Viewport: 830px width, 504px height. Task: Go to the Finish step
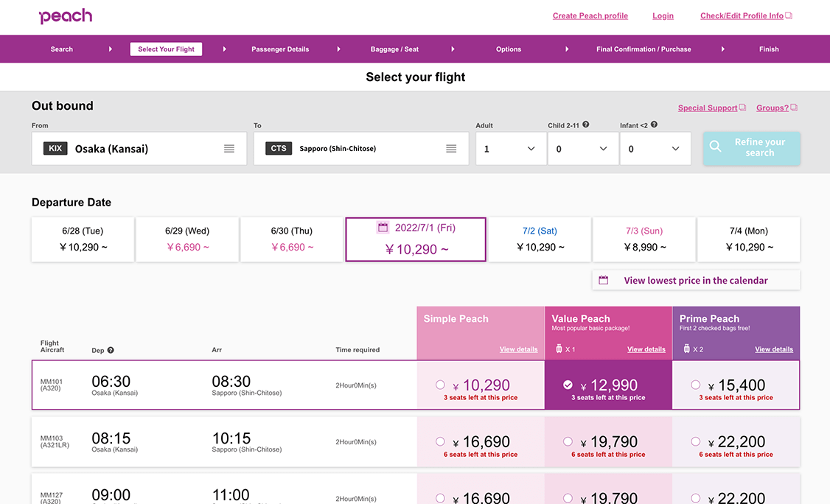[x=769, y=49]
